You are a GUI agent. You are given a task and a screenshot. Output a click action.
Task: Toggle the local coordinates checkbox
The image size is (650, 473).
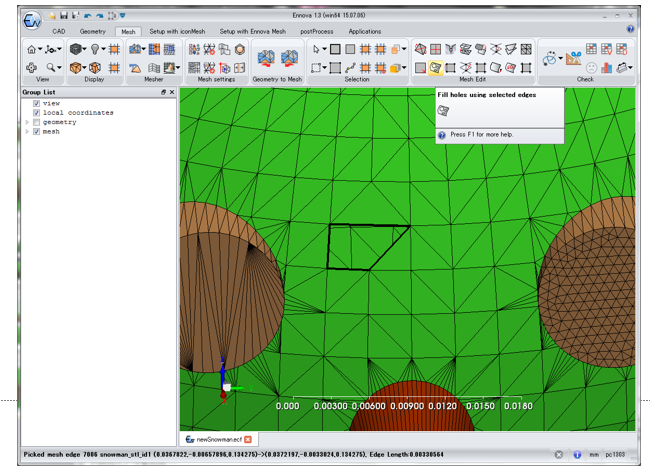tap(37, 113)
